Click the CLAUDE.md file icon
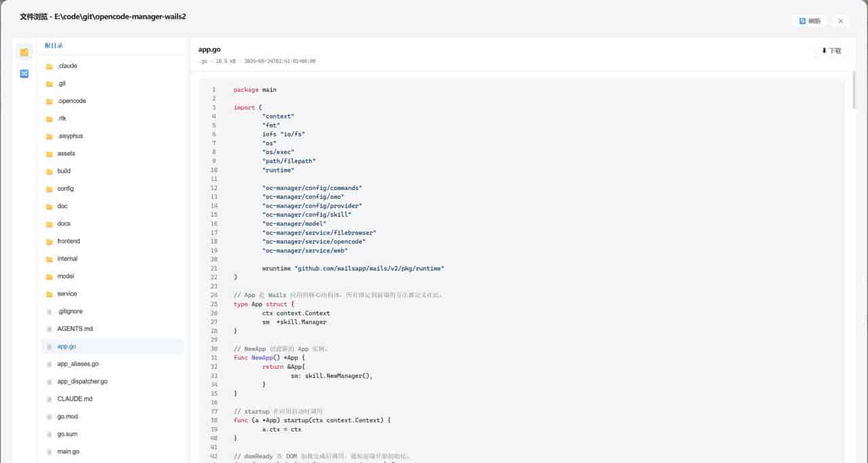868x463 pixels. coord(50,399)
